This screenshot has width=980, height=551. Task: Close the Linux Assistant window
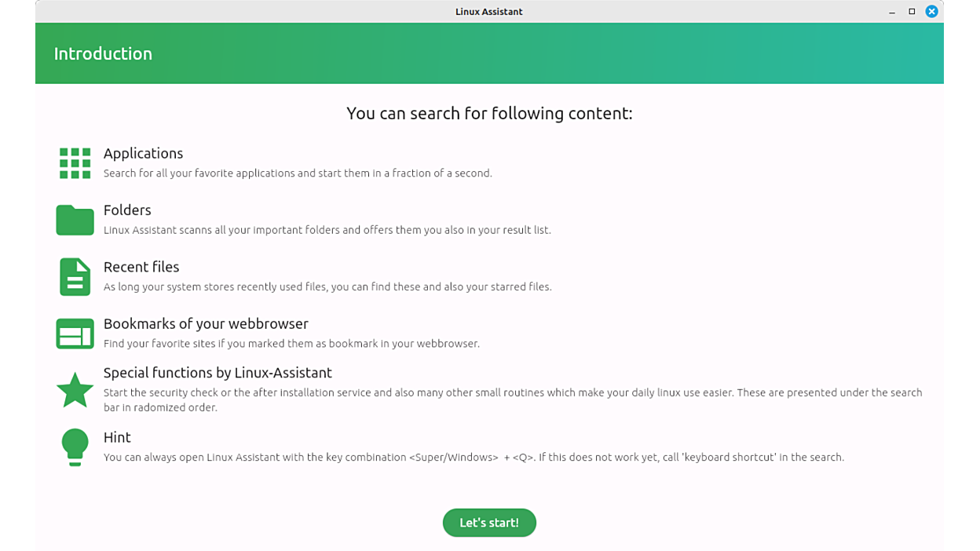tap(931, 12)
